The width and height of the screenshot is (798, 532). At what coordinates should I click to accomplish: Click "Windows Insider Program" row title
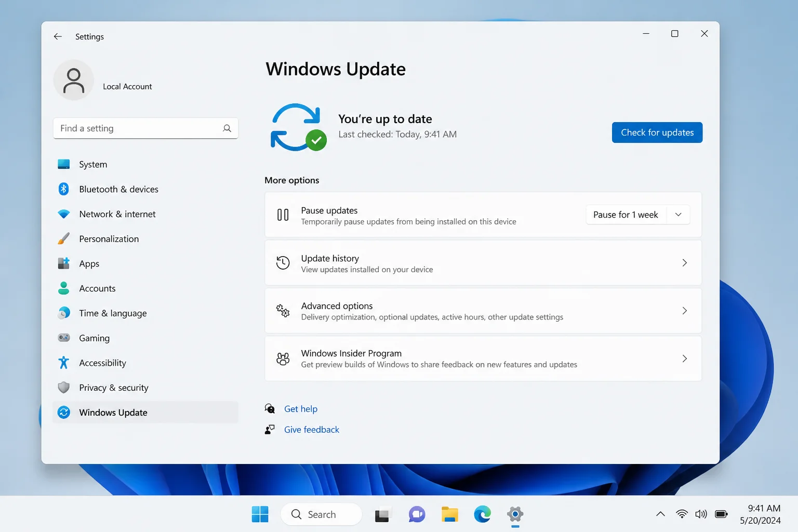tap(351, 353)
